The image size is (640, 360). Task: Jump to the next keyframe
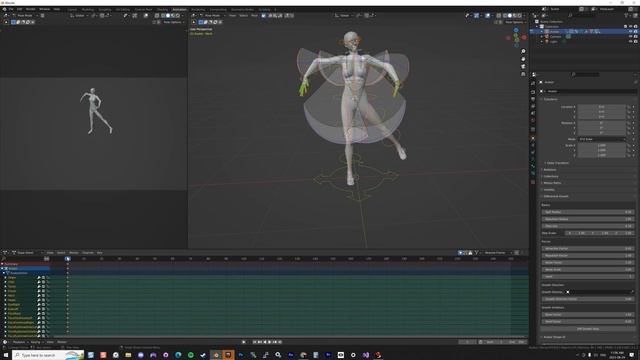pyautogui.click(x=275, y=342)
